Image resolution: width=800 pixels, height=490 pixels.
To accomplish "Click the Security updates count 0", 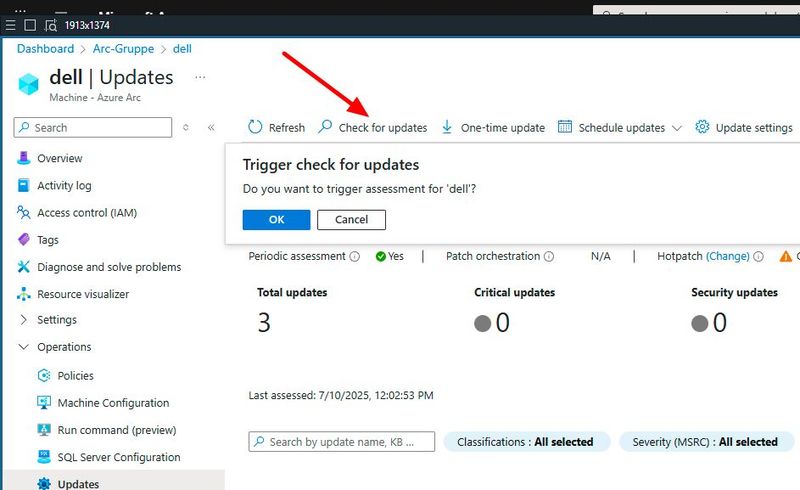I will pyautogui.click(x=720, y=323).
